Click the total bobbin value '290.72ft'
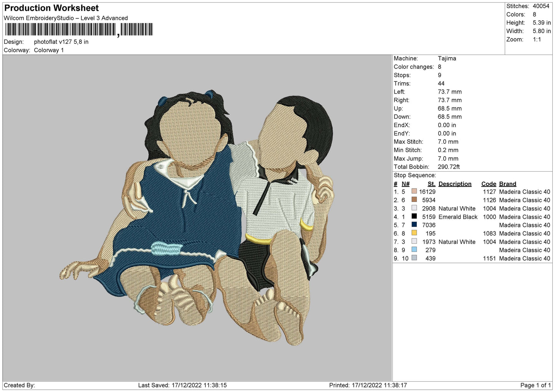This screenshot has height=392, width=555. (x=449, y=167)
